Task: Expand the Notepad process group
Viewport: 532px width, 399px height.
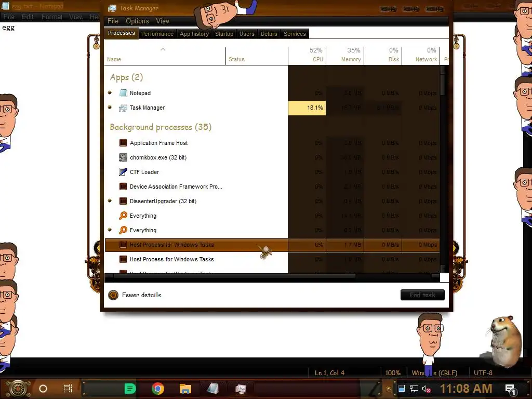Action: (x=110, y=92)
